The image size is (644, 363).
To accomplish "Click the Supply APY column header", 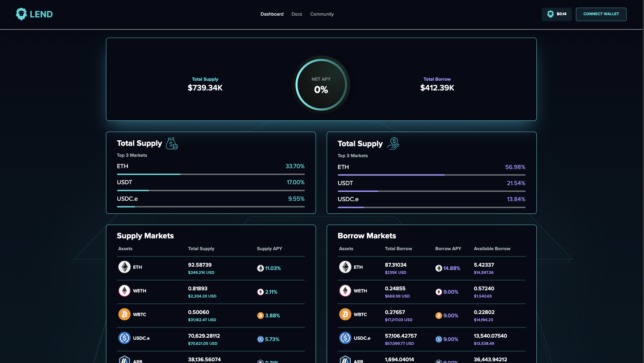I will click(x=269, y=248).
